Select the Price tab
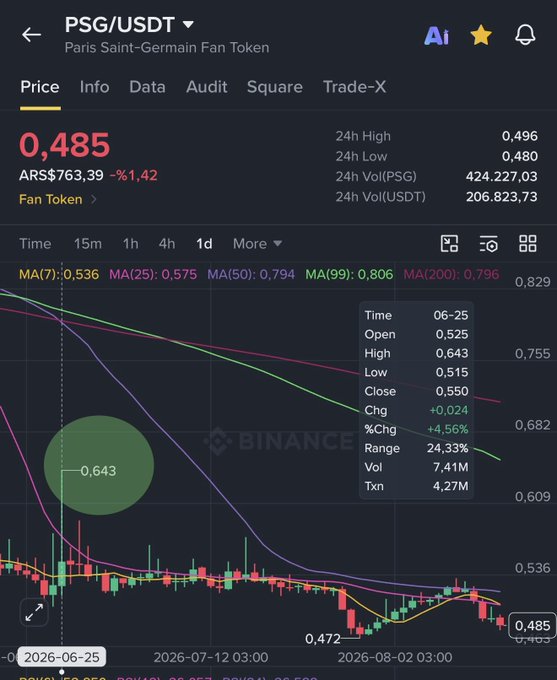Screen dimensions: 557x680 pos(40,87)
